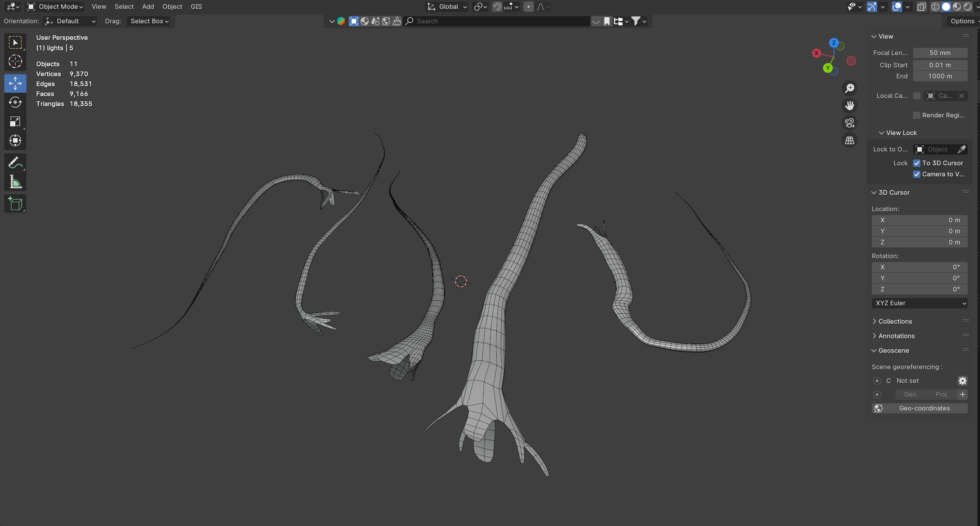This screenshot has height=526, width=980.
Task: Enable the Render Region checkbox
Action: point(917,115)
